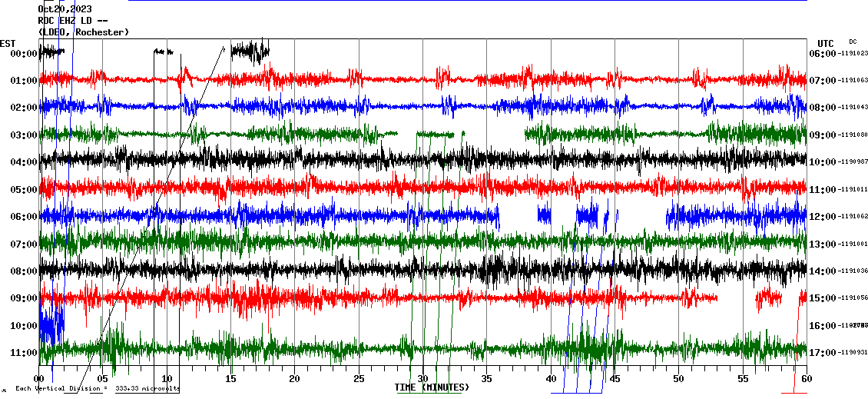Screen dimensions: 868x399
Task: Click the Oct20,2023 date heading
Action: point(65,9)
